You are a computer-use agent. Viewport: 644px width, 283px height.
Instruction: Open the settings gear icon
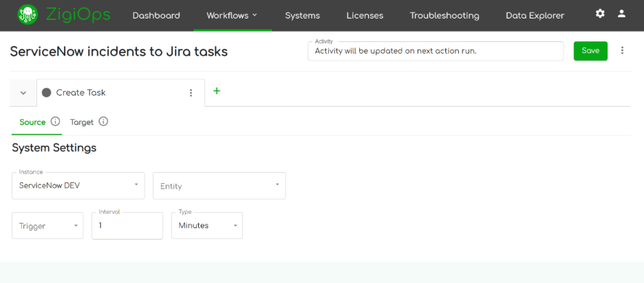coord(600,14)
